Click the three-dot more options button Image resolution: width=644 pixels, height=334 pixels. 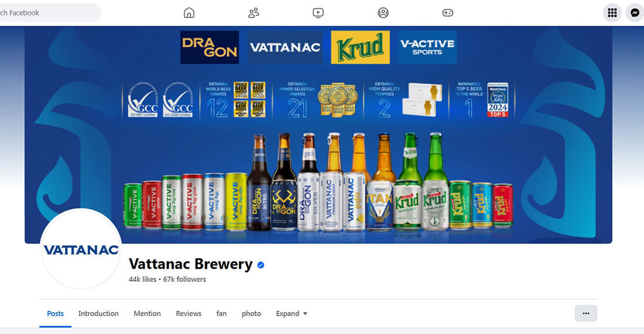pyautogui.click(x=585, y=313)
